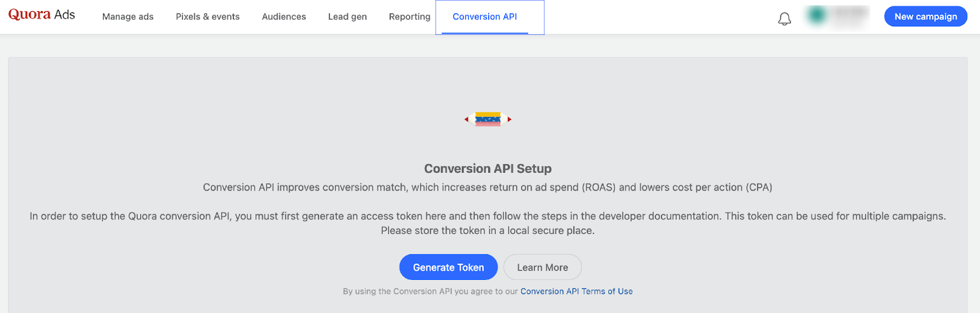Viewport: 980px width, 313px height.
Task: Click the Learn More button
Action: (x=542, y=267)
